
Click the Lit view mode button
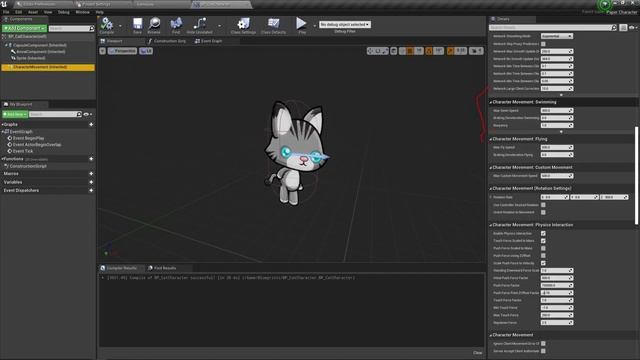(146, 51)
